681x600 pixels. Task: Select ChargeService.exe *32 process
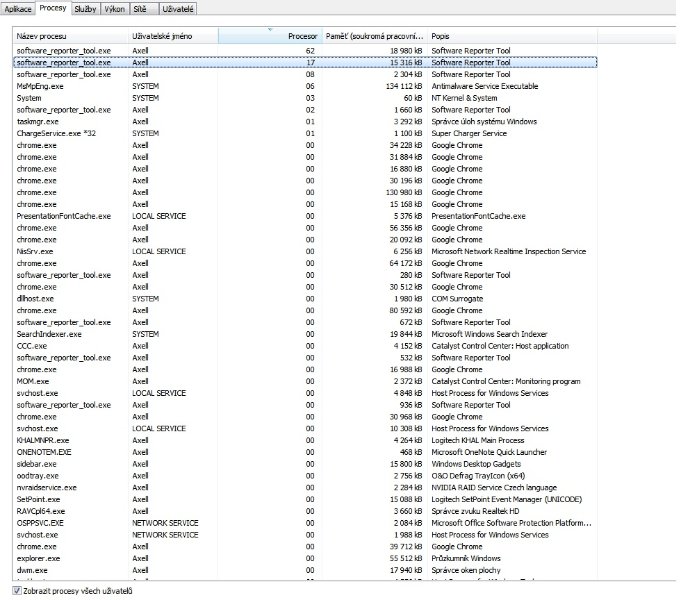tap(305, 133)
